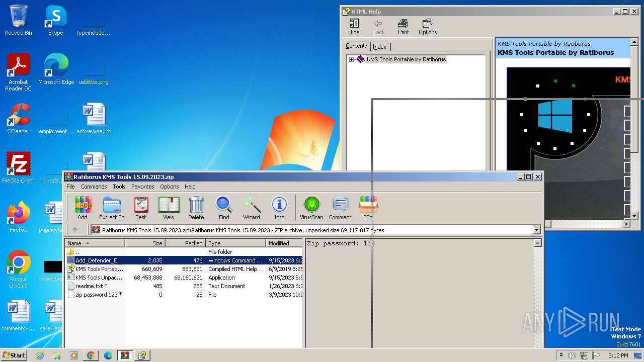Select readme.txt in archive list
Image resolution: width=644 pixels, height=362 pixels.
(184, 286)
